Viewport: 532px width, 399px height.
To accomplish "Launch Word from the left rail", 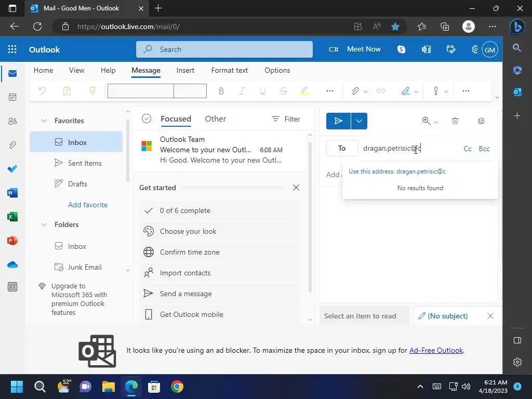I will [x=12, y=193].
